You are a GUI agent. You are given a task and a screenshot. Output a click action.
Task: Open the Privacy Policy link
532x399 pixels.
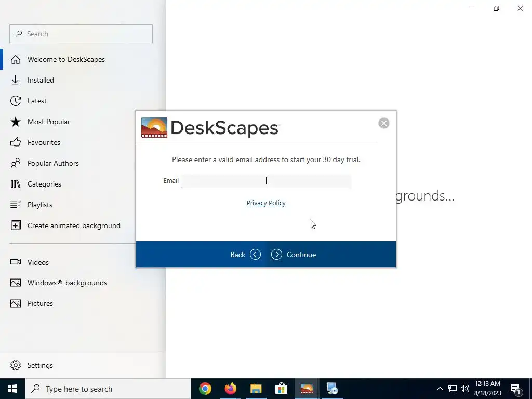click(x=266, y=203)
